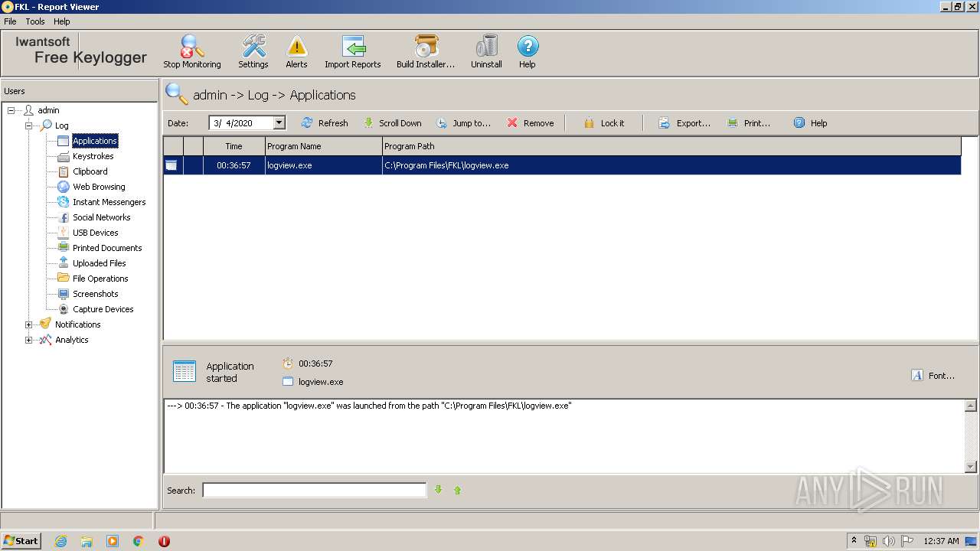The width and height of the screenshot is (980, 551).
Task: Select the admin user node
Action: 48,110
